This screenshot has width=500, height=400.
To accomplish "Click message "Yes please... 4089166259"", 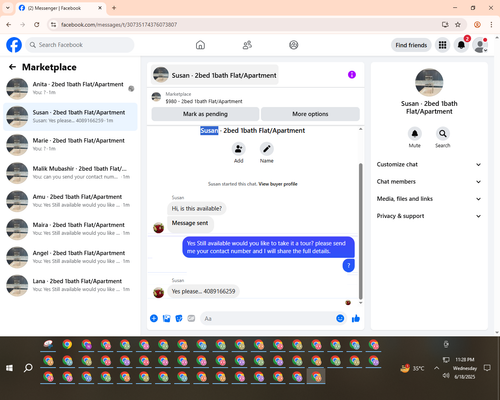I will pos(203,291).
